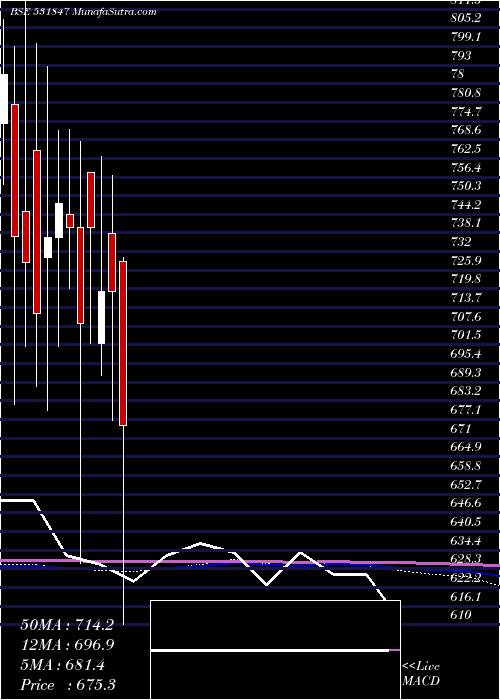Click the 744.2 price level label
500x700 pixels.
(466, 205)
